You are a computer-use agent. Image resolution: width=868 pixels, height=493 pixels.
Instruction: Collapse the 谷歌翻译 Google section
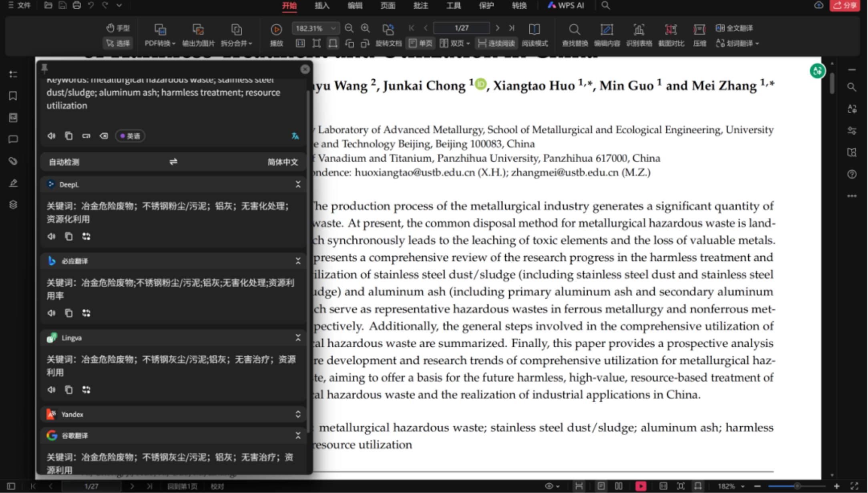(298, 435)
